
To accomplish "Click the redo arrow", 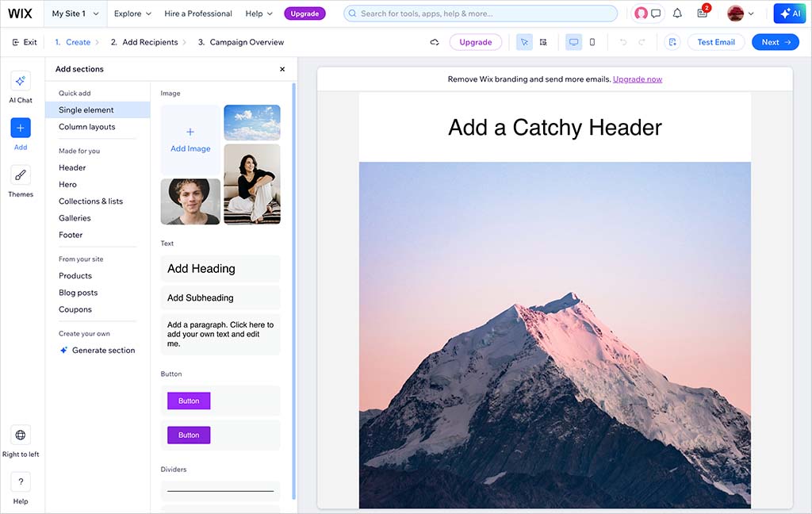I will (642, 42).
